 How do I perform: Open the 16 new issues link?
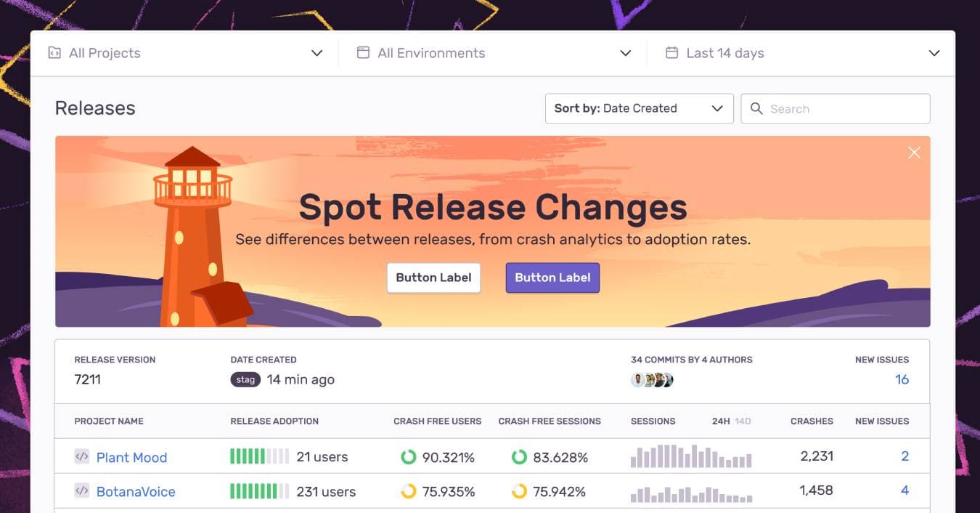tap(902, 379)
